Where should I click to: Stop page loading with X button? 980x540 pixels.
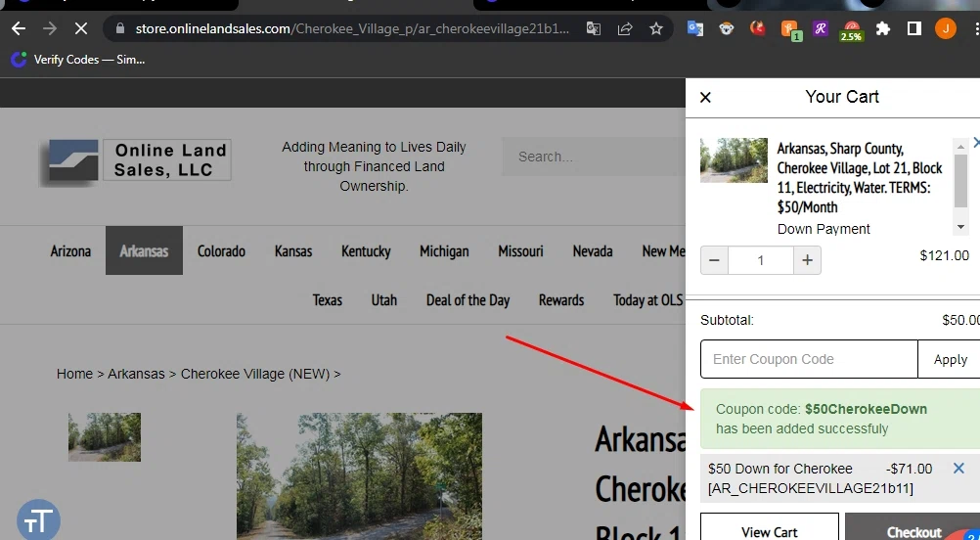[x=80, y=28]
